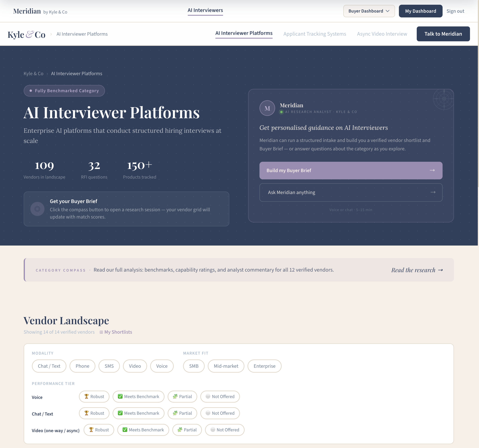Filter Voice tier by Meets Benchmark
The width and height of the screenshot is (479, 448).
[x=138, y=397]
